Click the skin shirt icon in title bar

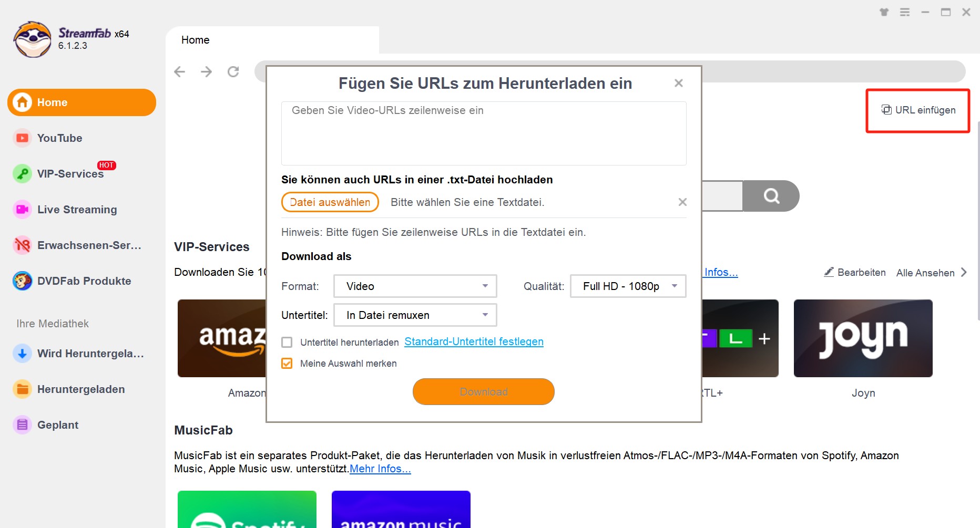click(x=884, y=12)
